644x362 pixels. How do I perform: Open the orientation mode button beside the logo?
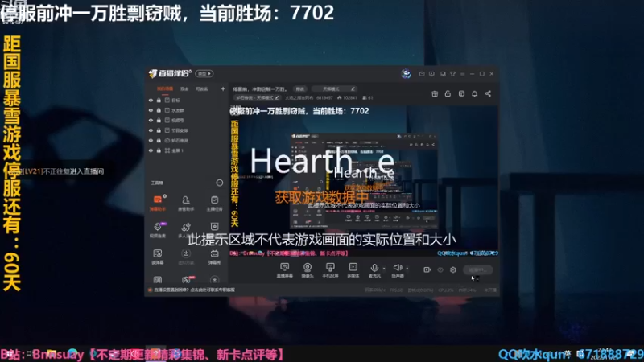pos(204,73)
